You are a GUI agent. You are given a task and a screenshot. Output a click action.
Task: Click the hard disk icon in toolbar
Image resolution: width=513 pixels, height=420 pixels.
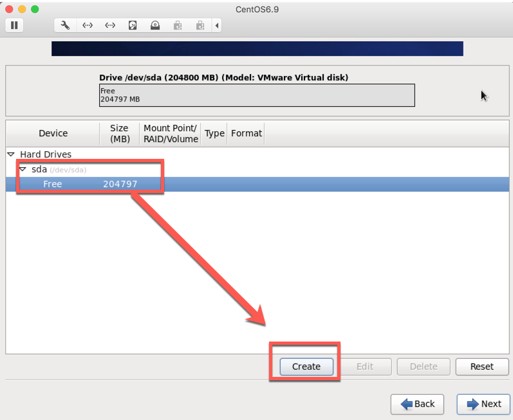pyautogui.click(x=133, y=25)
